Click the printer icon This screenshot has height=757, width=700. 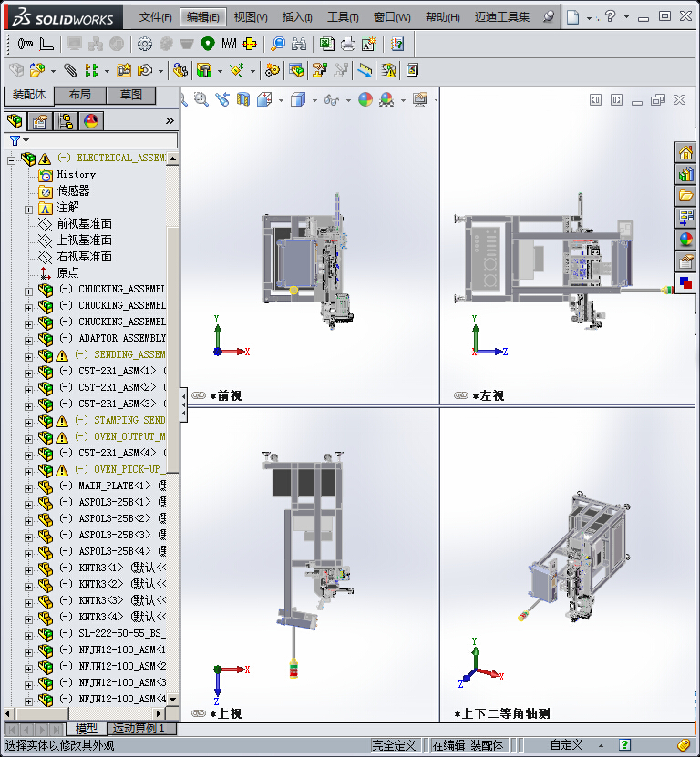[x=348, y=45]
